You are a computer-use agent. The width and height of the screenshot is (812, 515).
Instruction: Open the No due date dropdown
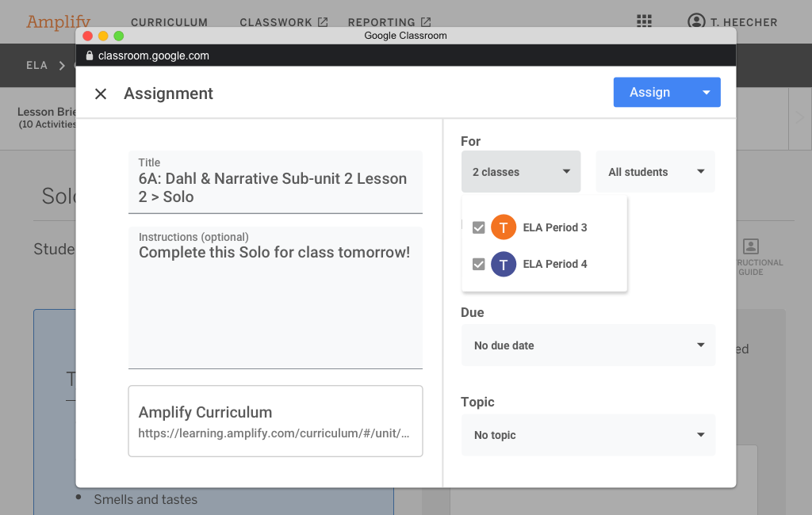tap(588, 345)
